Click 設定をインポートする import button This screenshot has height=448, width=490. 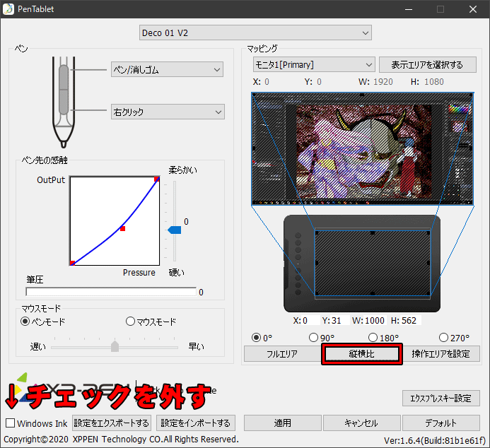196,423
